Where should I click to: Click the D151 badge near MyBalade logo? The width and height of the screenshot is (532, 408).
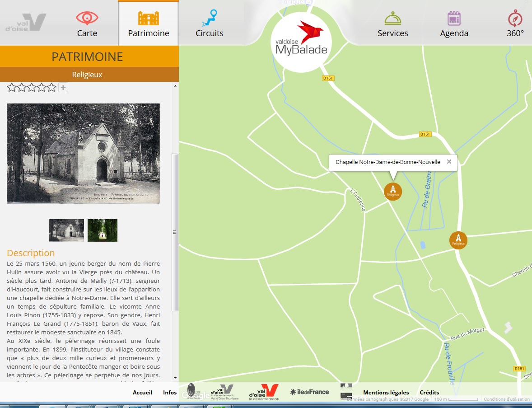click(328, 78)
